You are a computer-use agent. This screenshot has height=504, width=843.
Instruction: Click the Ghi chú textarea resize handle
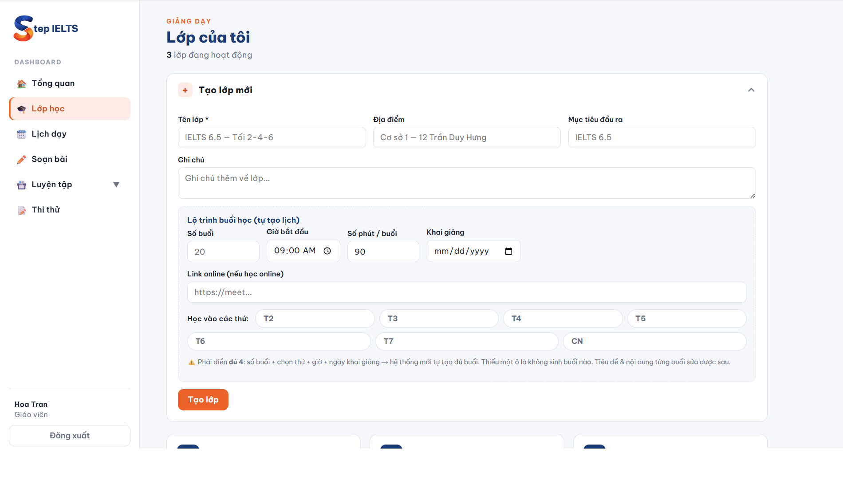click(x=752, y=195)
